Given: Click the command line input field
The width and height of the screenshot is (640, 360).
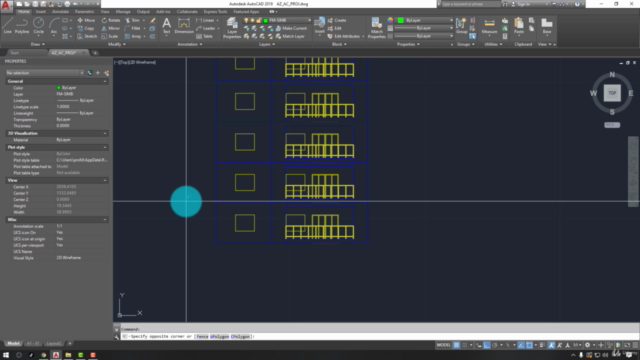Looking at the screenshot, I should [x=380, y=336].
